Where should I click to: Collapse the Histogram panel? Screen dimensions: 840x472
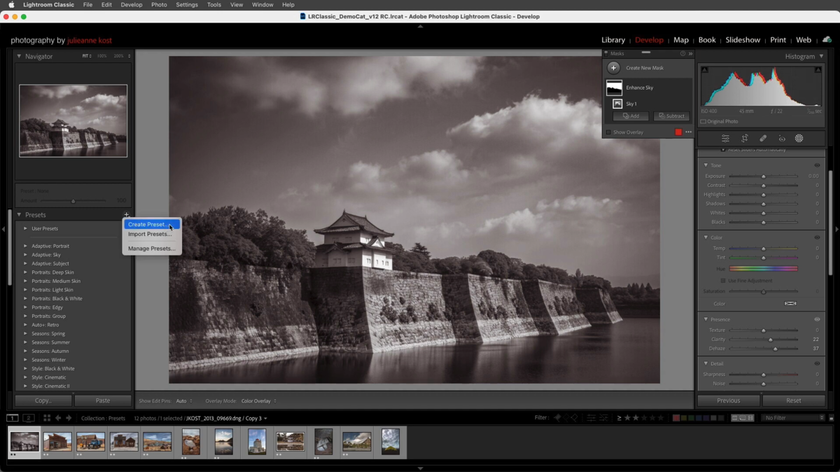coord(821,56)
